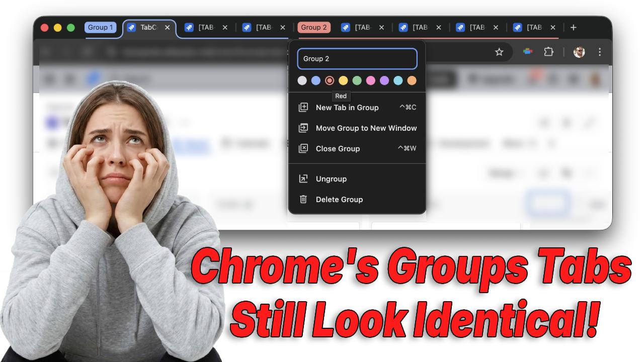Minimize the window with the yellow button

point(57,28)
